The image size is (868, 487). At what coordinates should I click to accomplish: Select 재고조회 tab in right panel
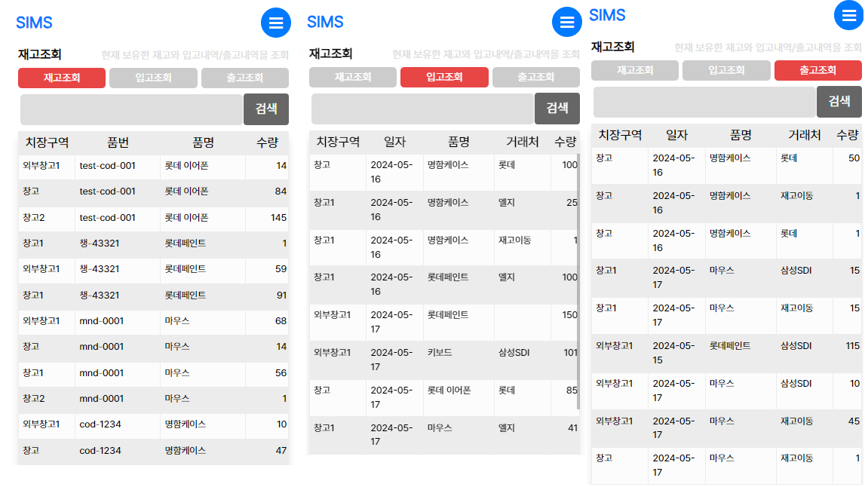635,70
